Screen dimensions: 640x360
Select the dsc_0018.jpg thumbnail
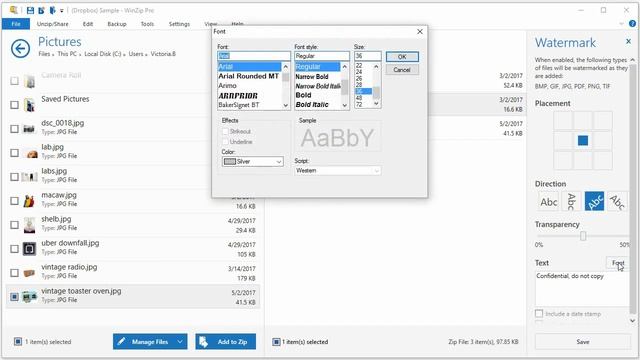(29, 129)
